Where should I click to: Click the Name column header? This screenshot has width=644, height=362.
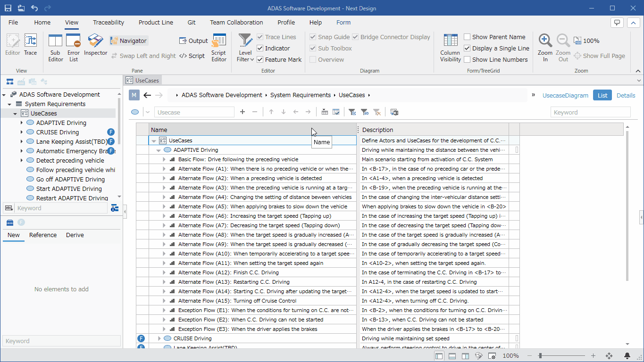[253, 130]
